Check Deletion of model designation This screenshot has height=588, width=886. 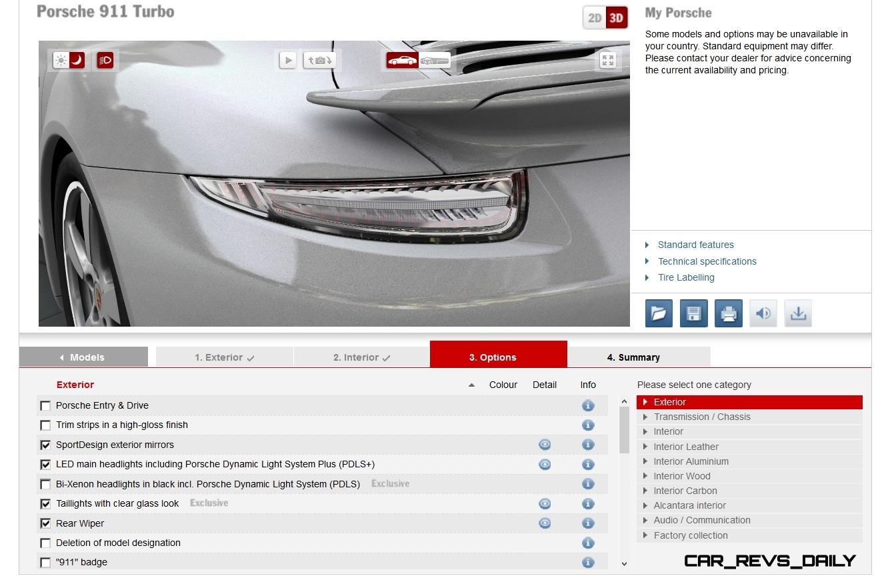pyautogui.click(x=45, y=543)
